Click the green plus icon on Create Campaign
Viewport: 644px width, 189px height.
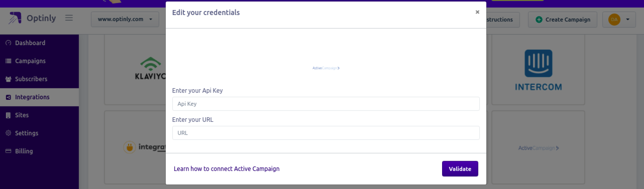point(539,19)
